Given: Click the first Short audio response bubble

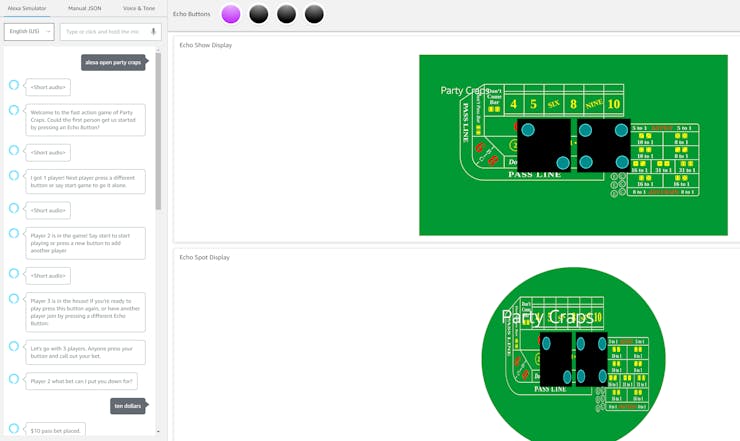Looking at the screenshot, I should coord(48,87).
